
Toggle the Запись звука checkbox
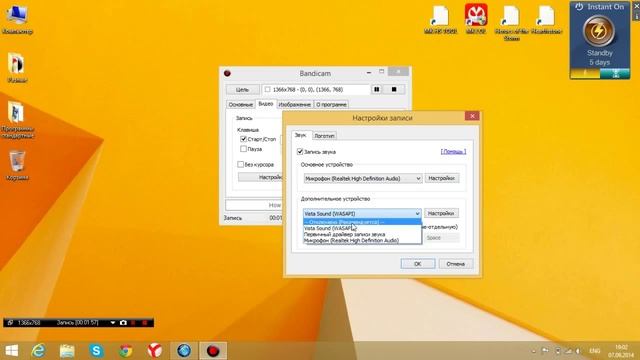click(x=300, y=151)
